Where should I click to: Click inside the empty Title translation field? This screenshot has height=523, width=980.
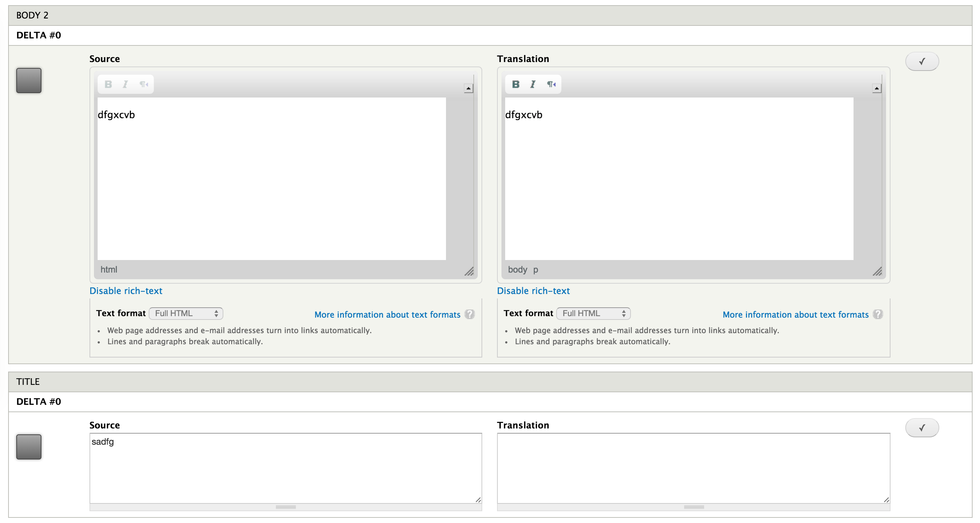point(692,468)
